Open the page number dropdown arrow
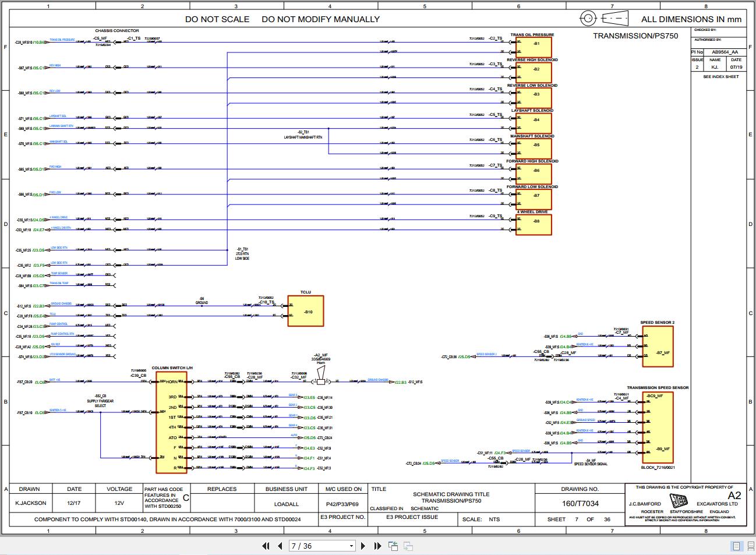Screen dimensions: 756x555 [x=351, y=546]
